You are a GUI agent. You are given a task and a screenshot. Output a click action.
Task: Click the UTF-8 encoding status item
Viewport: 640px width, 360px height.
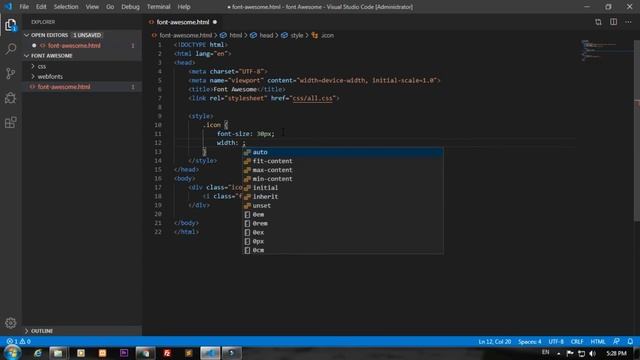[556, 342]
